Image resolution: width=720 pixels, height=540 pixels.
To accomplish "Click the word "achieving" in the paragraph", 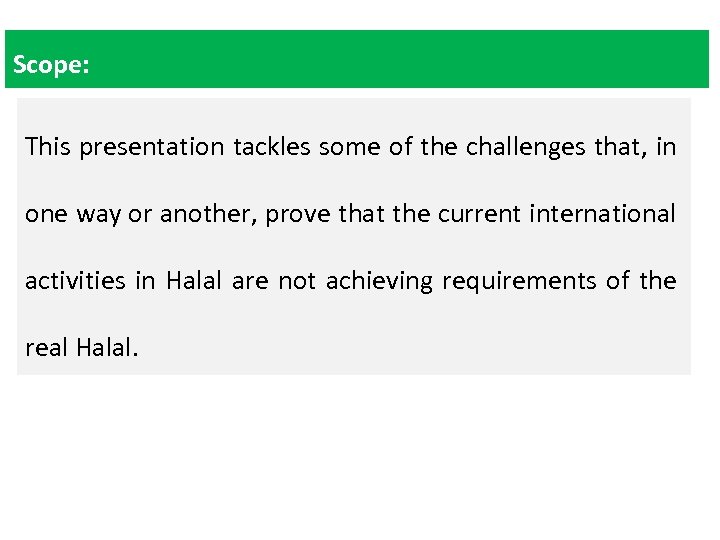I will click(379, 281).
